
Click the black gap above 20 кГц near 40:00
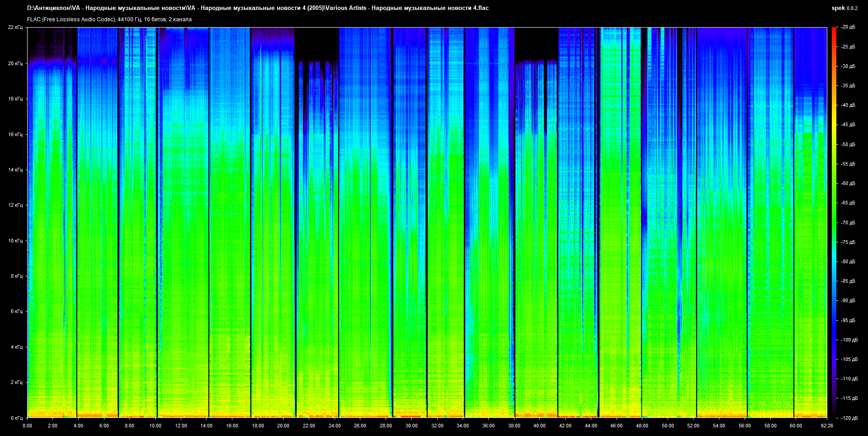536,43
